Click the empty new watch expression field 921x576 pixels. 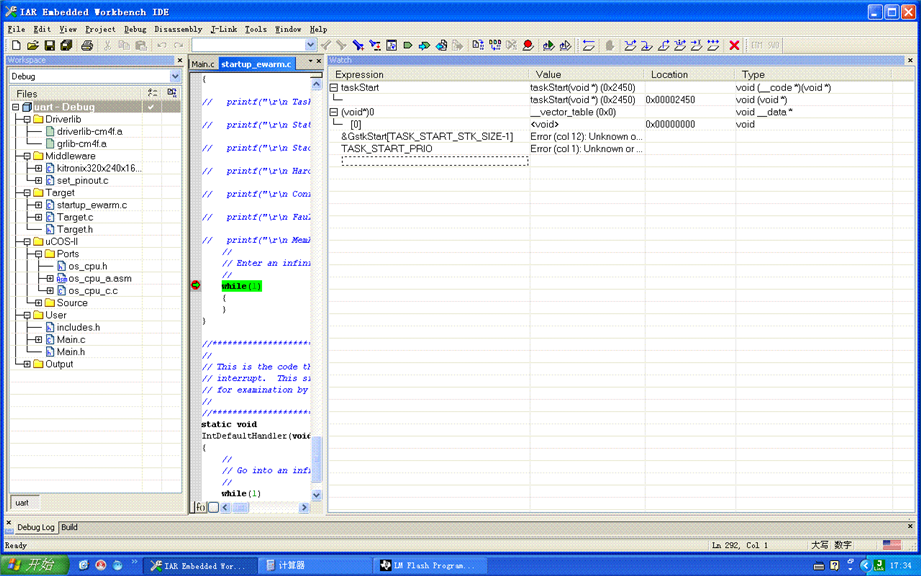[x=435, y=161]
